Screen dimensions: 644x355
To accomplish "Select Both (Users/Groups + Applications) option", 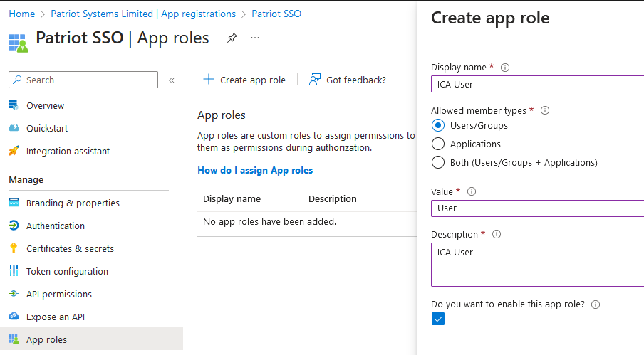I will click(x=438, y=162).
